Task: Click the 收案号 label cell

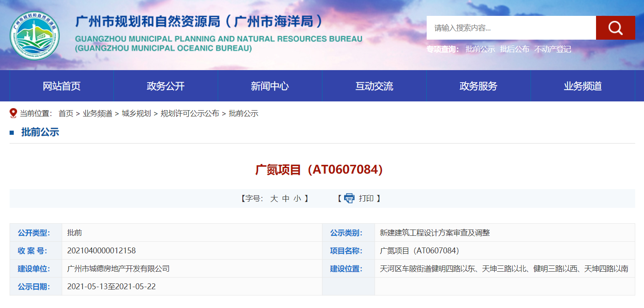Action: tap(36, 251)
